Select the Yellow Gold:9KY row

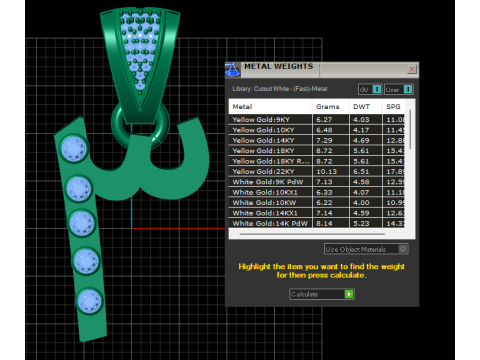(x=317, y=120)
